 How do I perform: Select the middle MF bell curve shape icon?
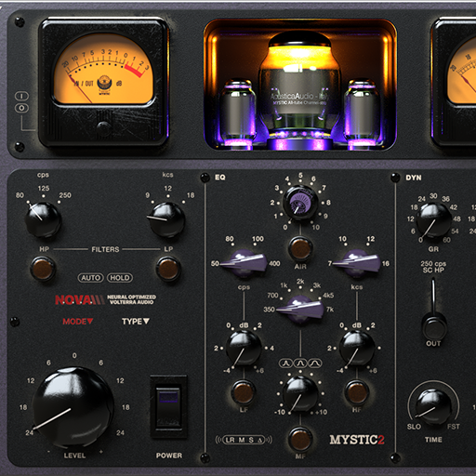pyautogui.click(x=300, y=364)
